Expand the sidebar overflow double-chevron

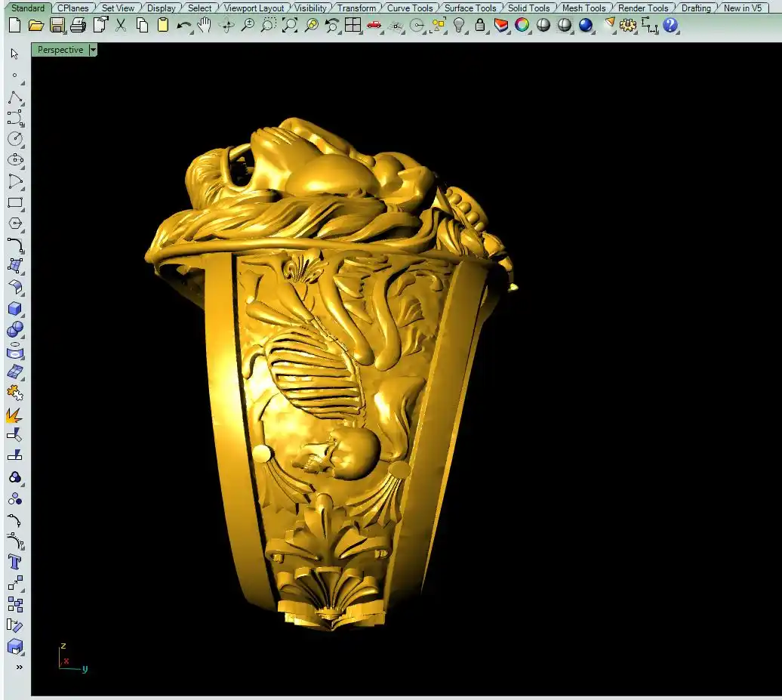[x=19, y=668]
